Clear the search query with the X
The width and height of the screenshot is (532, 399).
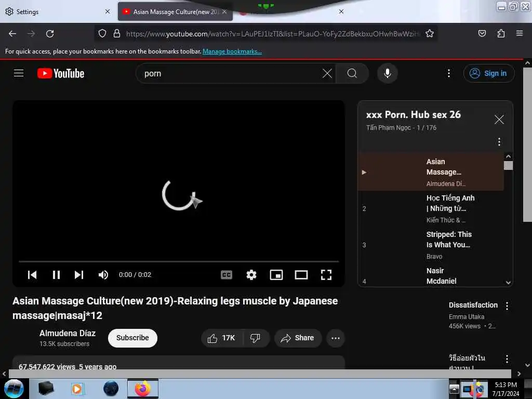click(x=327, y=73)
